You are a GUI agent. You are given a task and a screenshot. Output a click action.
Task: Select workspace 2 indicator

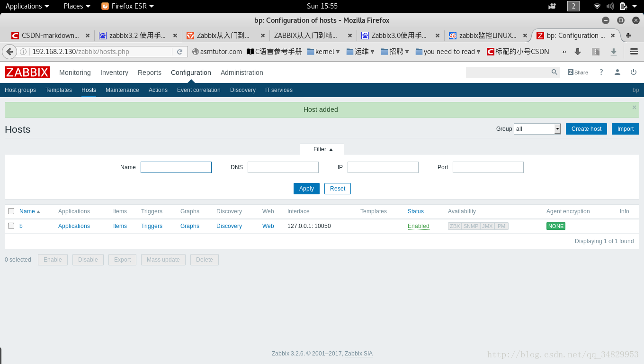(573, 6)
